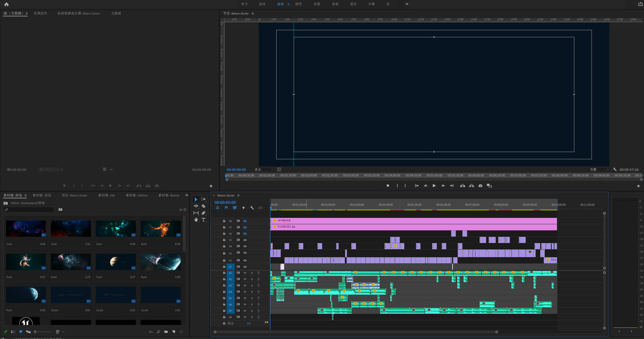Image resolution: width=644 pixels, height=339 pixels.
Task: Open Program monitor button editor plus icon
Action: pos(638,186)
